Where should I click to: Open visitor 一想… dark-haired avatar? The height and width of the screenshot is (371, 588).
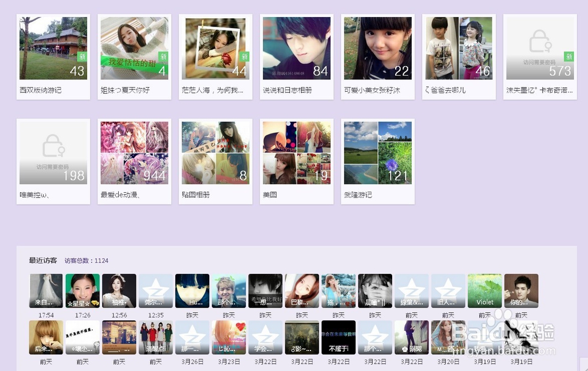(x=266, y=290)
